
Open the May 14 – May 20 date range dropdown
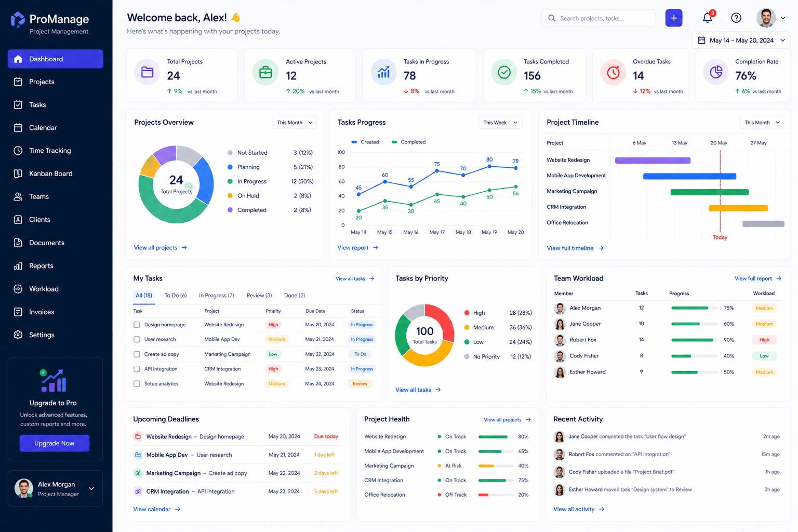coord(741,40)
